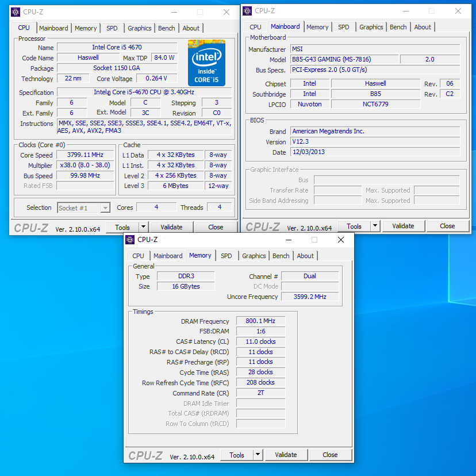476x476 pixels.
Task: Click Close button in the Mainboard window
Action: click(x=447, y=226)
